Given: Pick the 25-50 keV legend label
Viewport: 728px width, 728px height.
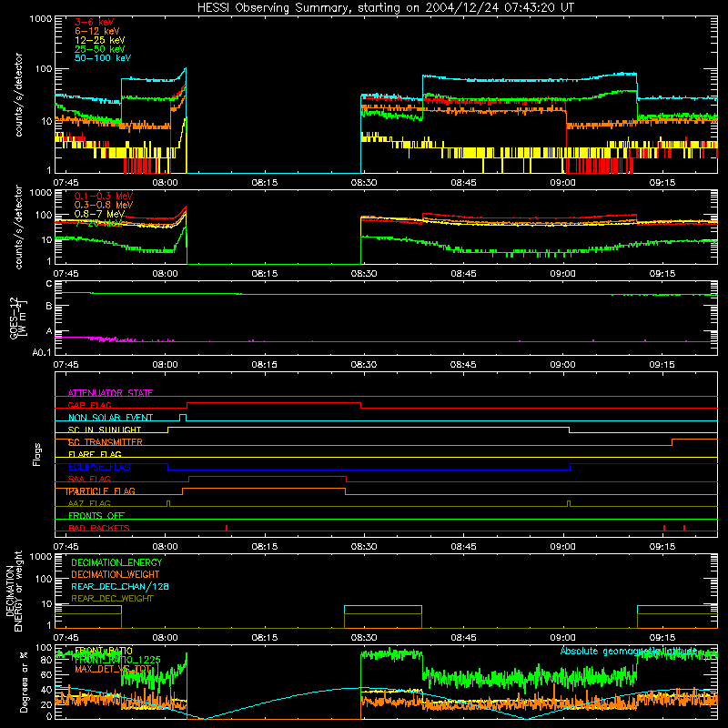Looking at the screenshot, I should pos(100,49).
